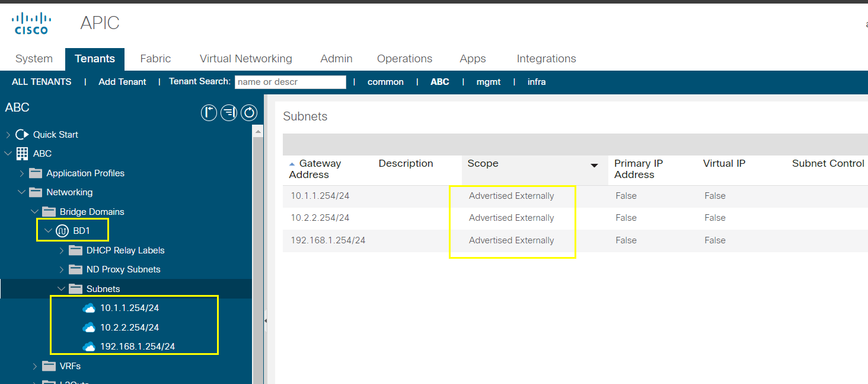Viewport: 868px width, 384px height.
Task: Expand the DHCP Relay Labels node
Action: (62, 250)
